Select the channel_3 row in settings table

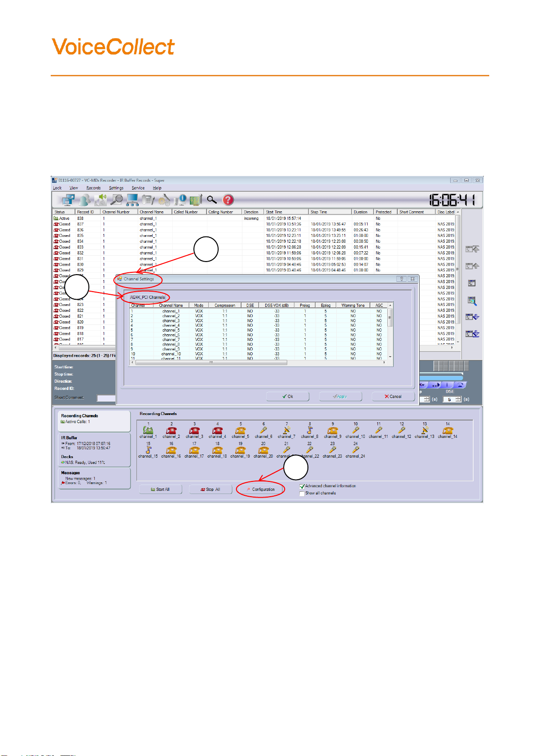tap(258, 321)
